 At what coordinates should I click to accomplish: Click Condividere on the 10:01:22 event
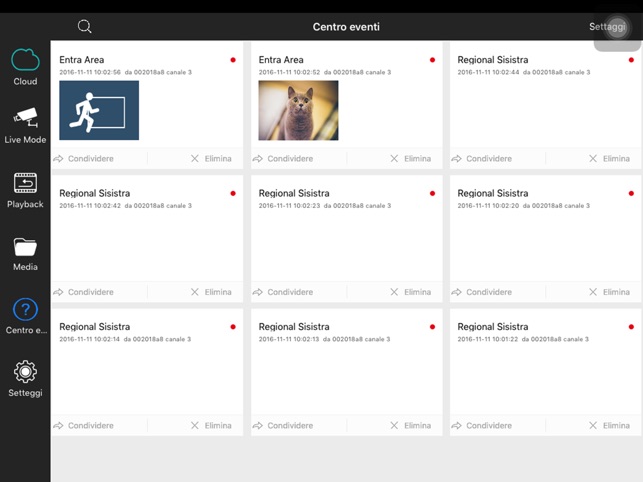(x=482, y=425)
